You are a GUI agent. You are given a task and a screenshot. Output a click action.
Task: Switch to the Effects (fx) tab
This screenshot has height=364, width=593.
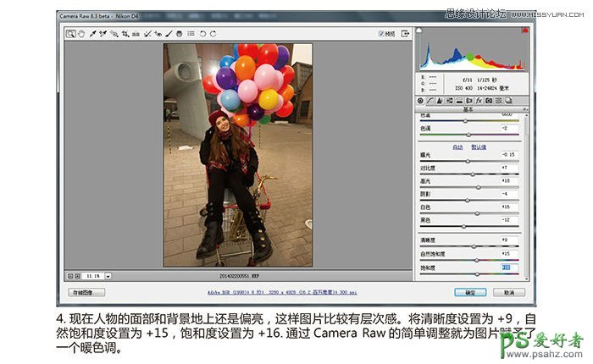point(479,100)
